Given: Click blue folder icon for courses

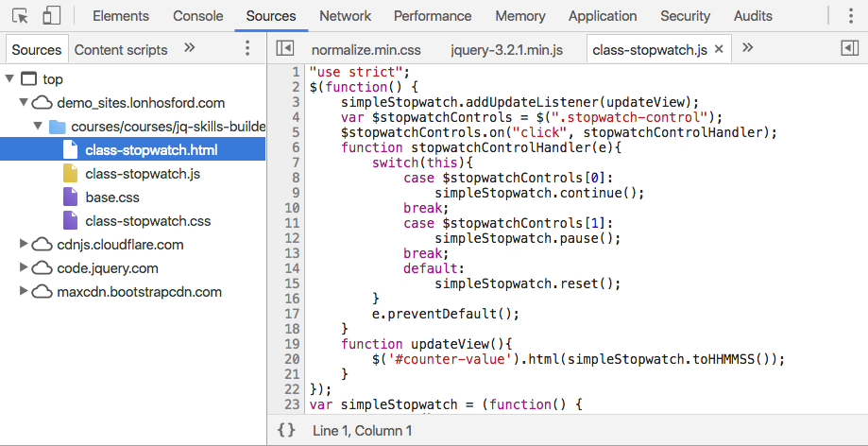Looking at the screenshot, I should 57,127.
